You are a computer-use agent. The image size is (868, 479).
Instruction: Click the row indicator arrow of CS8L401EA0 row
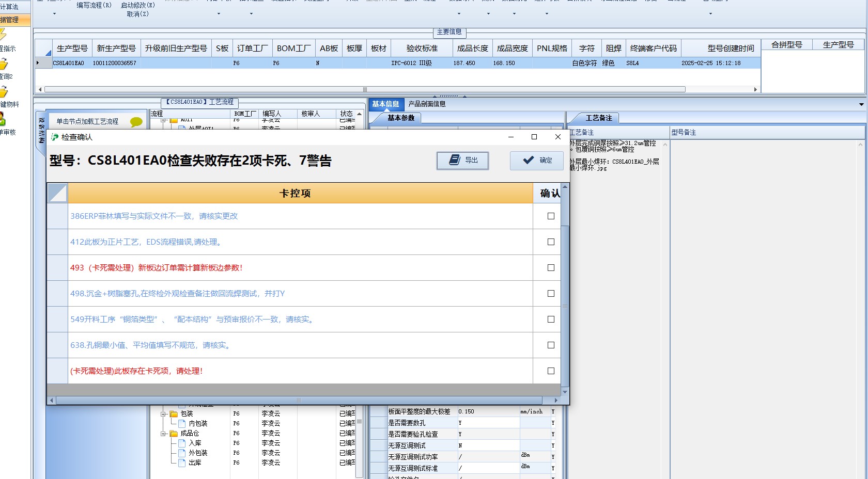[x=38, y=63]
